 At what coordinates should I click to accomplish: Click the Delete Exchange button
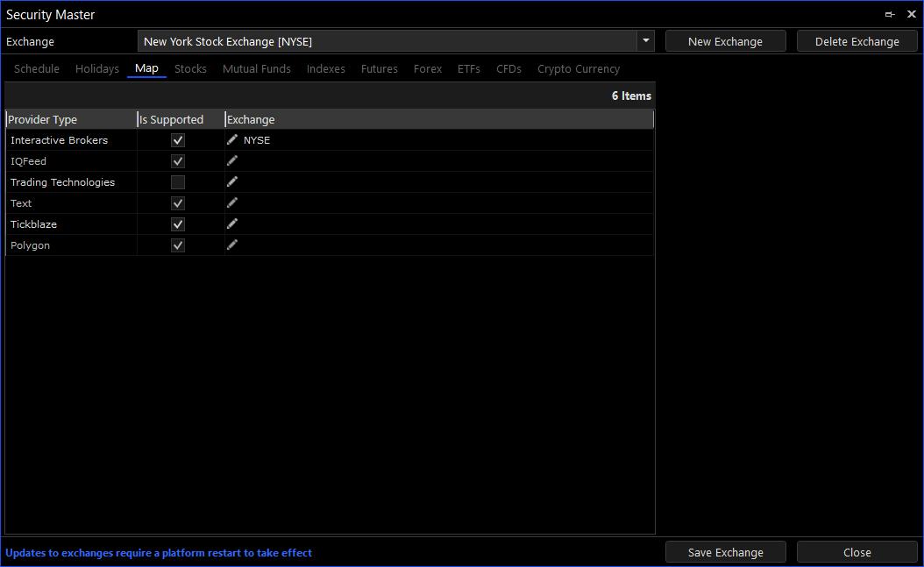coord(856,41)
